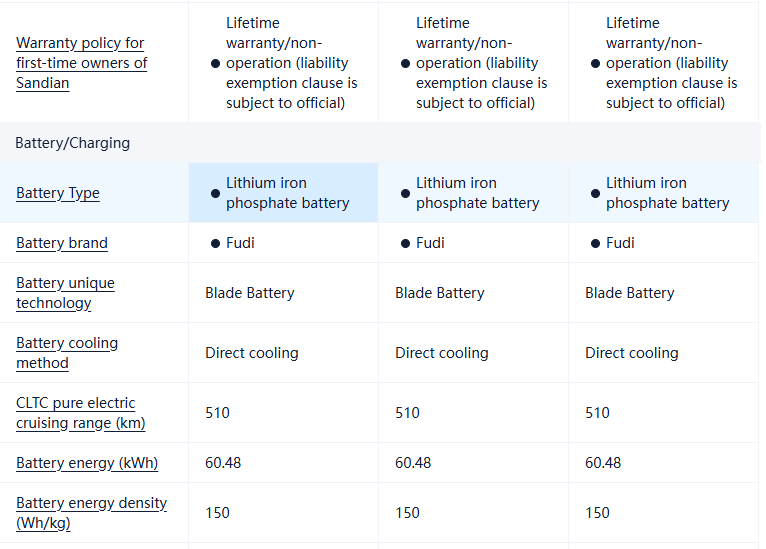This screenshot has height=549, width=766.
Task: Click the Battery brand row label
Action: (62, 243)
